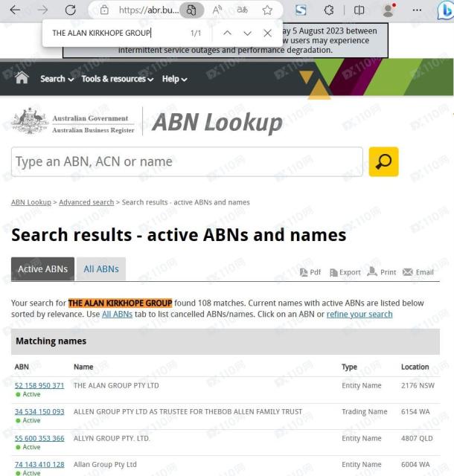The image size is (454, 476).
Task: Click the 6004 WA location cell
Action: pyautogui.click(x=415, y=465)
